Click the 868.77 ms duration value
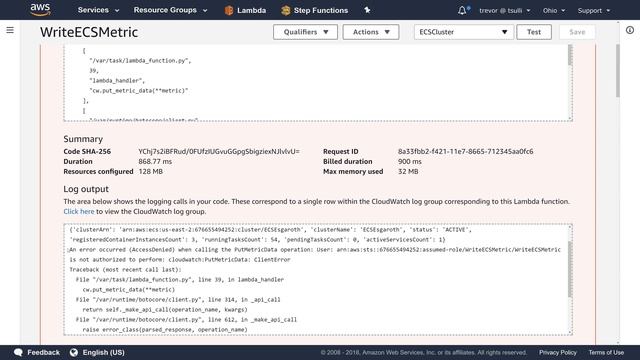The image size is (640, 360). tap(155, 162)
